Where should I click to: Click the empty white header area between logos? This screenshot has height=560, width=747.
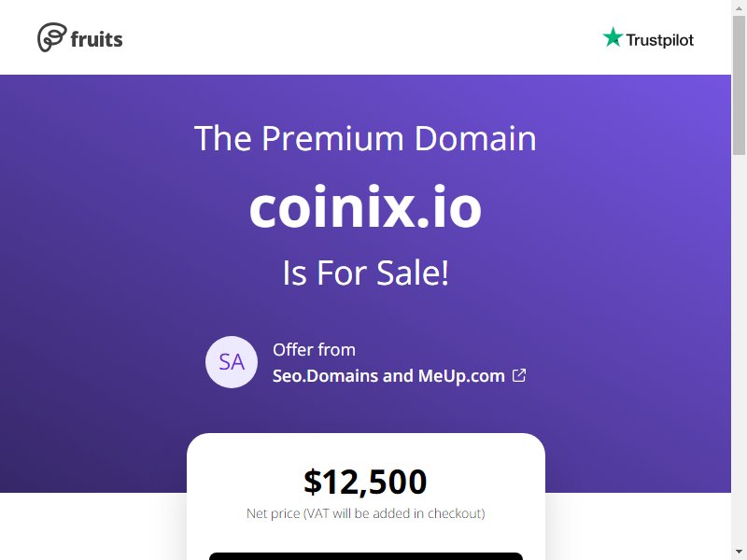pyautogui.click(x=362, y=37)
